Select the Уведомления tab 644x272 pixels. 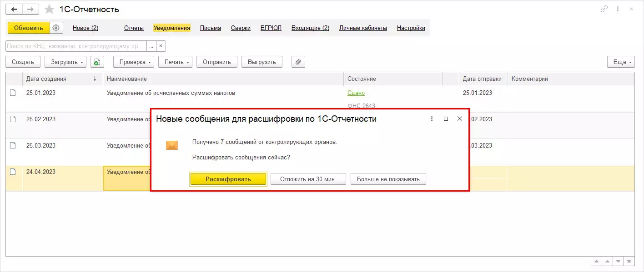pos(172,28)
